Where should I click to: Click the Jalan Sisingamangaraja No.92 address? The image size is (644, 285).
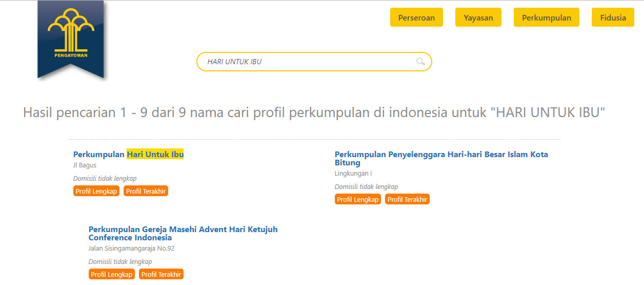131,249
